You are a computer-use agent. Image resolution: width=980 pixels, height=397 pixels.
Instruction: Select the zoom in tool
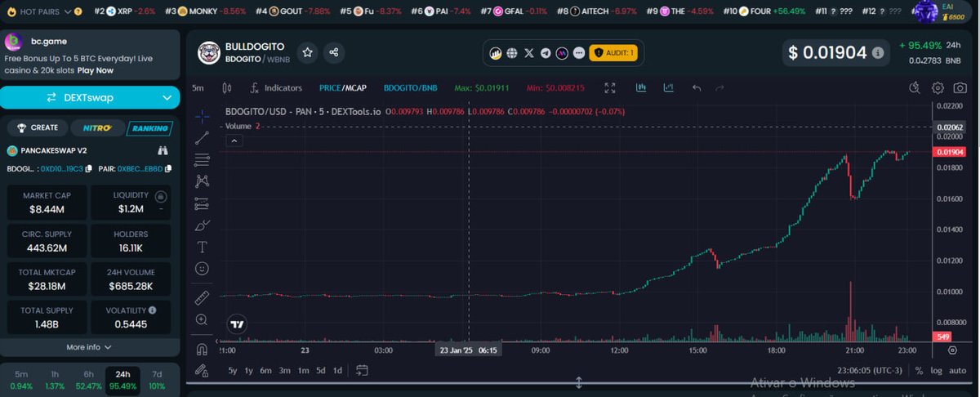(x=202, y=319)
